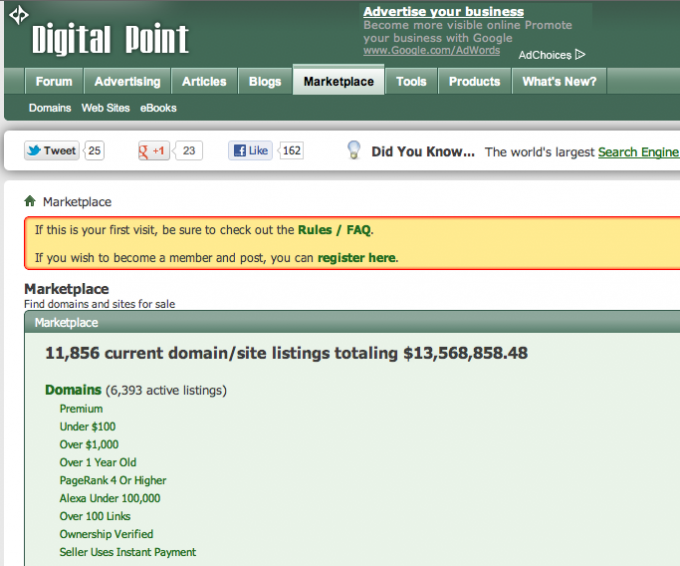Open the Products tab
The width and height of the screenshot is (680, 566).
(474, 82)
